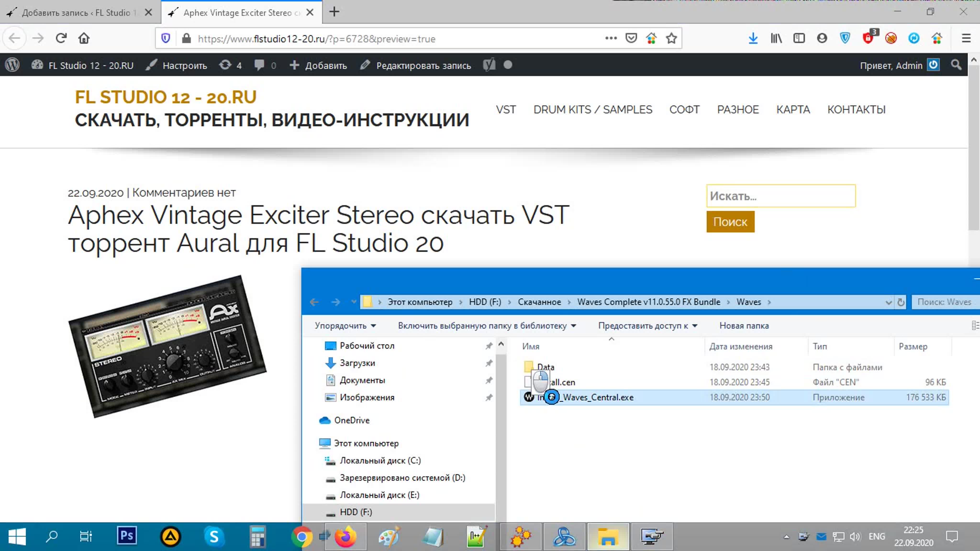The image size is (980, 551).
Task: Show hidden system tray icons
Action: tap(786, 537)
